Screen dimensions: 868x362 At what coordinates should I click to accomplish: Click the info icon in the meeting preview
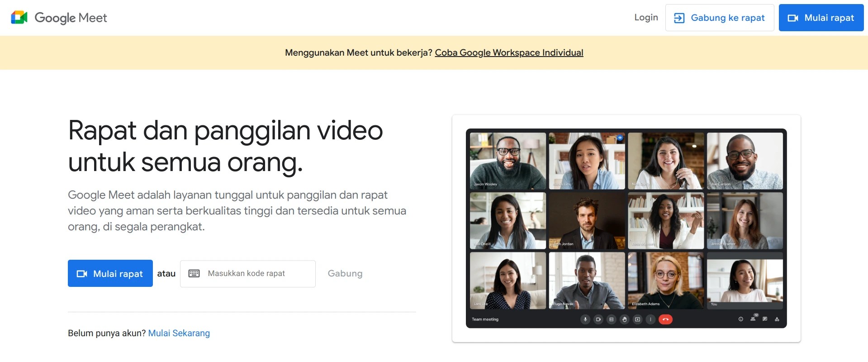coord(741,319)
